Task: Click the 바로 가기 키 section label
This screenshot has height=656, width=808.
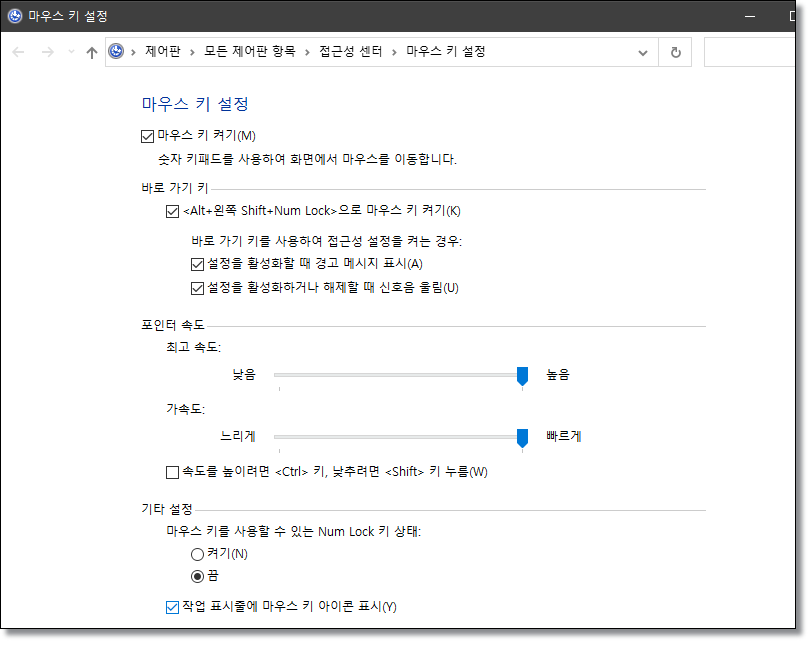Action: pos(175,188)
